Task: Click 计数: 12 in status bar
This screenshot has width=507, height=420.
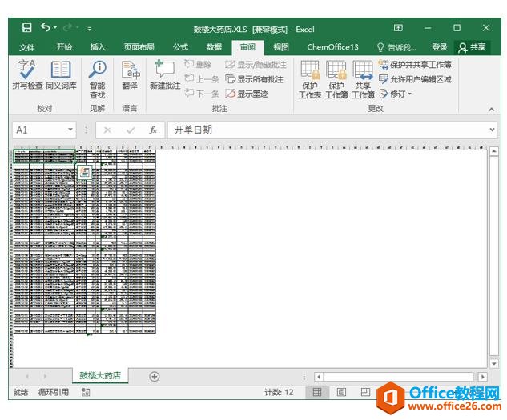Action: point(279,392)
